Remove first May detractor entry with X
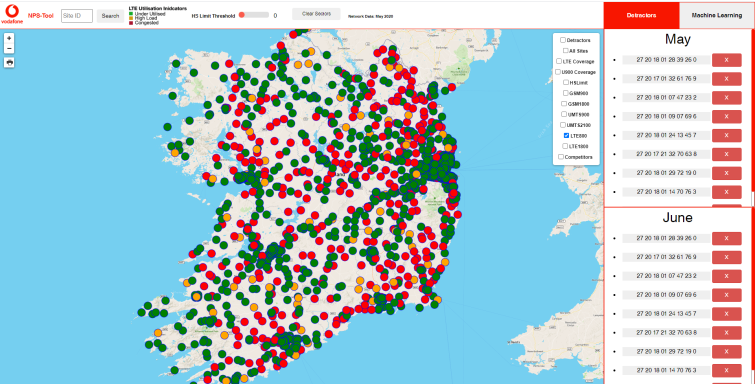The width and height of the screenshot is (755, 384). [726, 60]
